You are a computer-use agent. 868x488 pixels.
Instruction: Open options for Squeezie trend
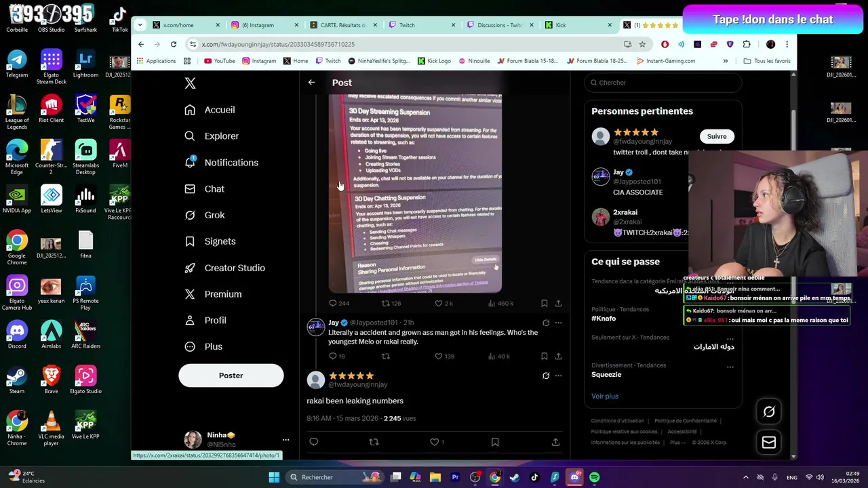730,367
